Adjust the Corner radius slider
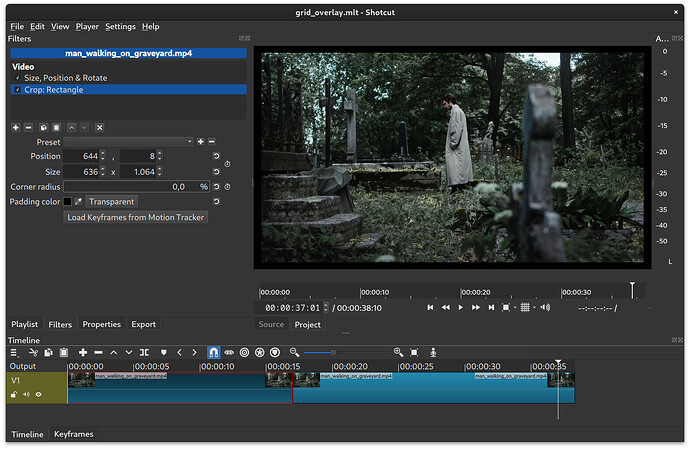Image resolution: width=690 pixels, height=449 pixels. (136, 187)
